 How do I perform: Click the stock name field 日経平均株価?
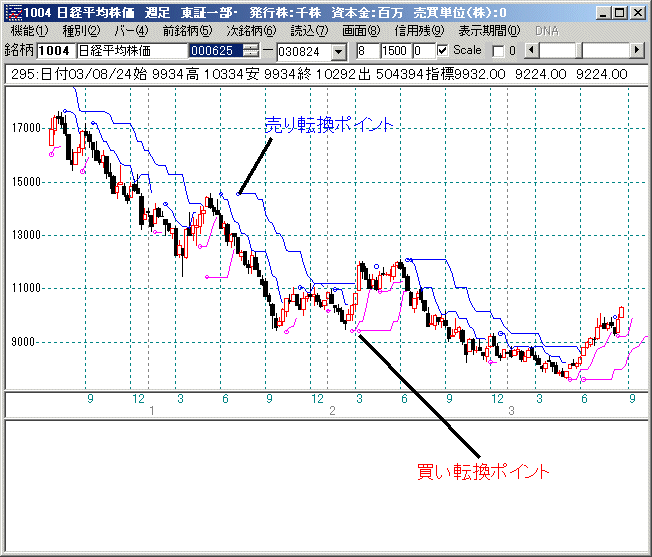pyautogui.click(x=131, y=50)
